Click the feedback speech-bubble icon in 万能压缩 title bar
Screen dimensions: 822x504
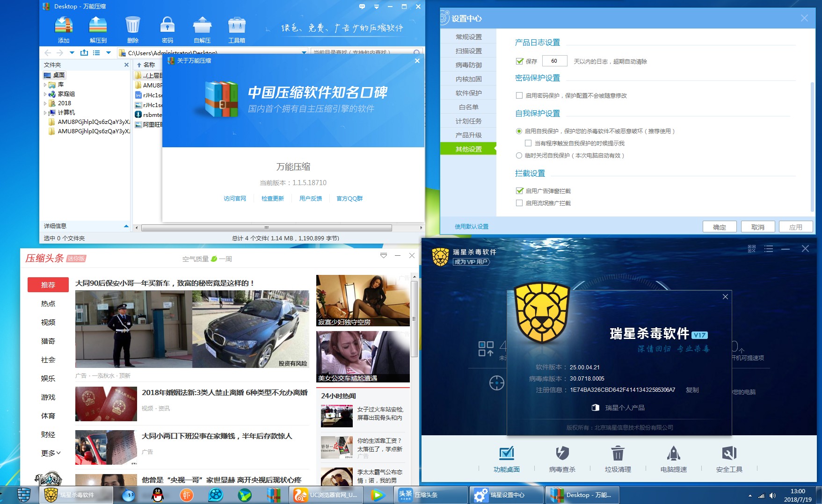[x=362, y=7]
